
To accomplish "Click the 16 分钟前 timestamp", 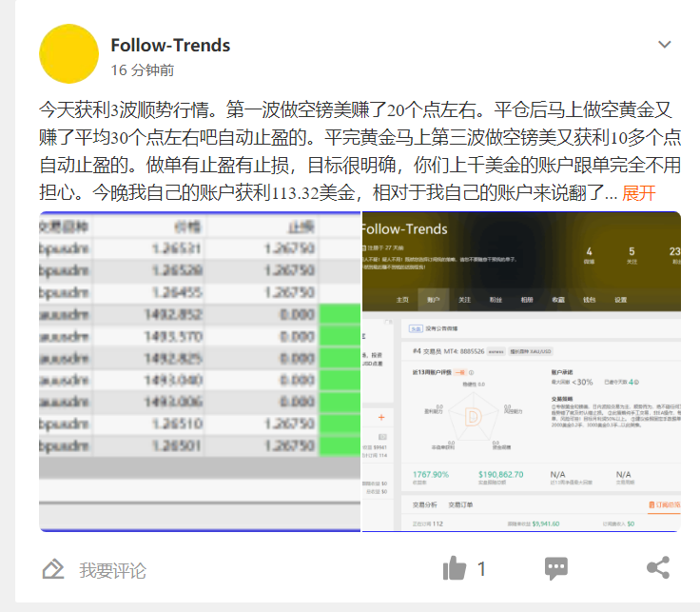I will click(x=143, y=70).
